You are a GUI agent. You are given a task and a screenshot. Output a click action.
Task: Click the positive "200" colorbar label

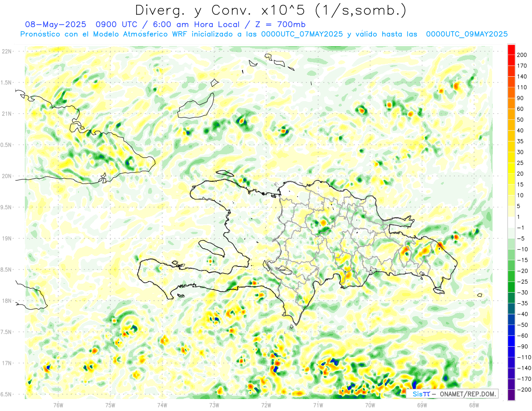point(522,55)
